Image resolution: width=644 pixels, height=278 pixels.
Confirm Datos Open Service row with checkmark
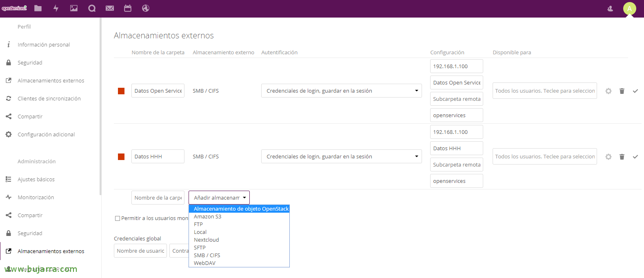click(x=635, y=91)
